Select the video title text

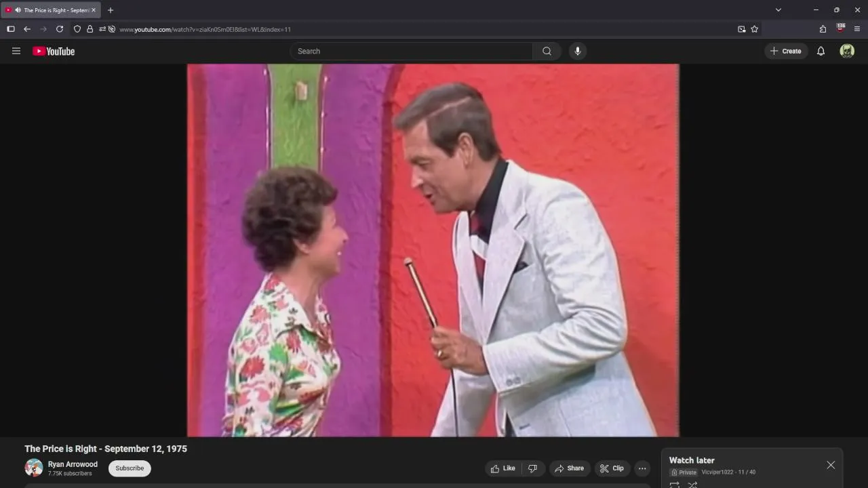[106, 449]
